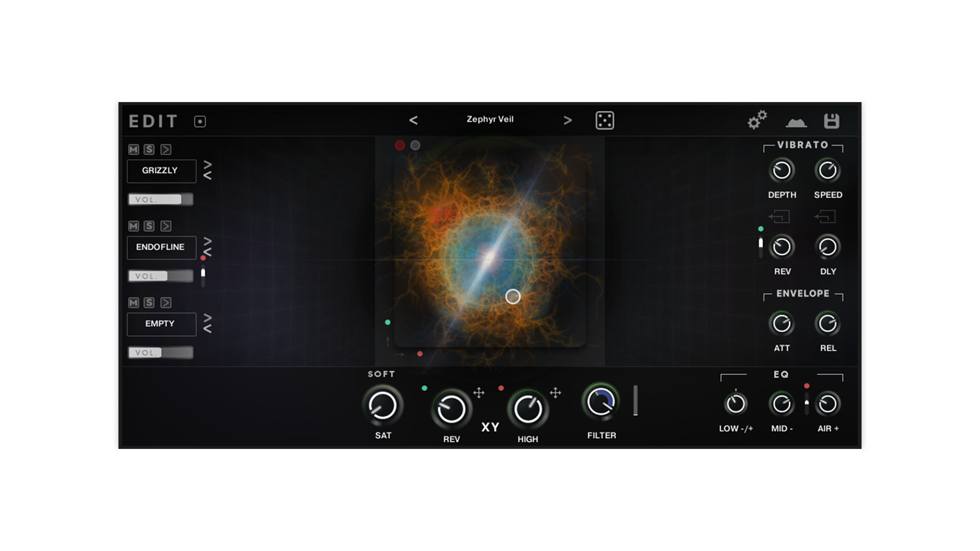Open the EMPTY sound slot selector
This screenshot has width=980, height=551.
tap(161, 324)
